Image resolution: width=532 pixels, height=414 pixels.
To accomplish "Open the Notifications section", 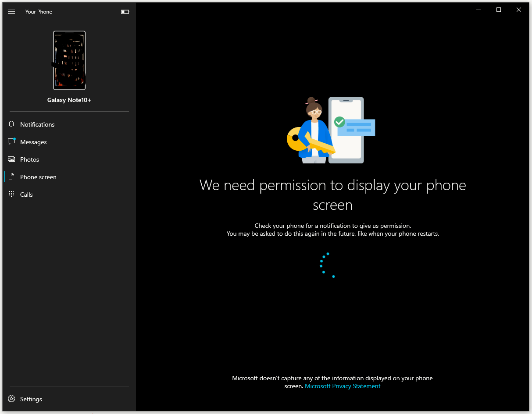I will tap(69, 124).
